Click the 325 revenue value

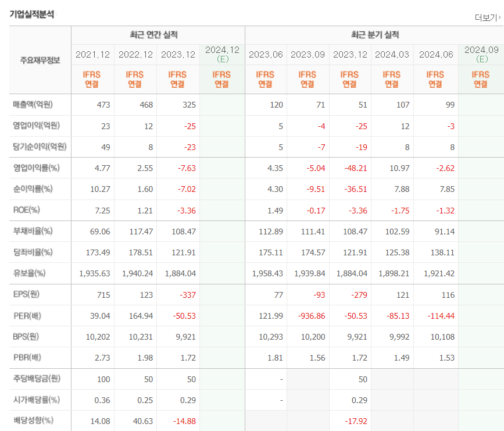[x=189, y=105]
